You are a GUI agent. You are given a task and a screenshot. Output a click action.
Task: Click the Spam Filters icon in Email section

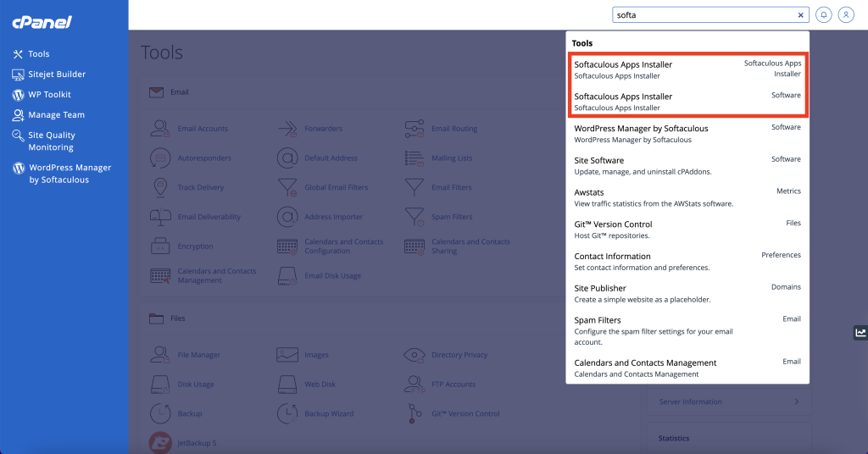point(414,217)
